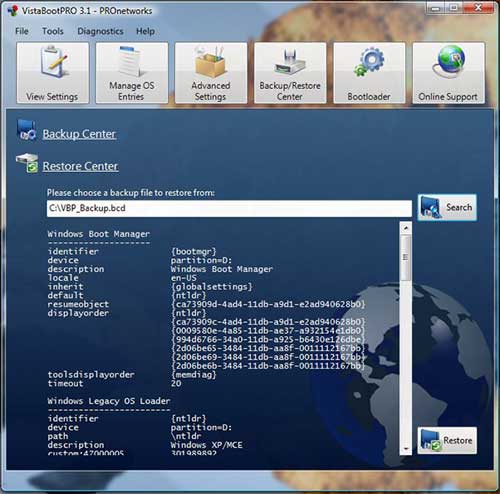Minimize the VistaBootPRO window
This screenshot has width=500, height=494.
coord(436,8)
